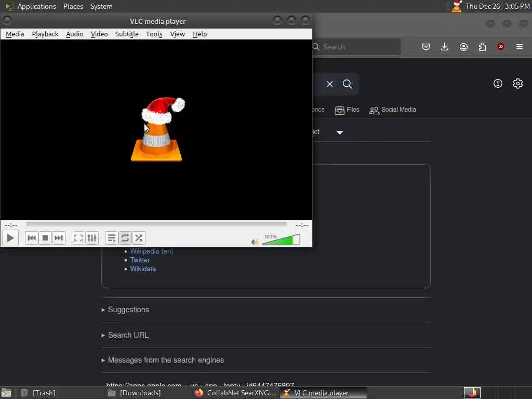
Task: Open the Wikidata link
Action: click(x=143, y=269)
